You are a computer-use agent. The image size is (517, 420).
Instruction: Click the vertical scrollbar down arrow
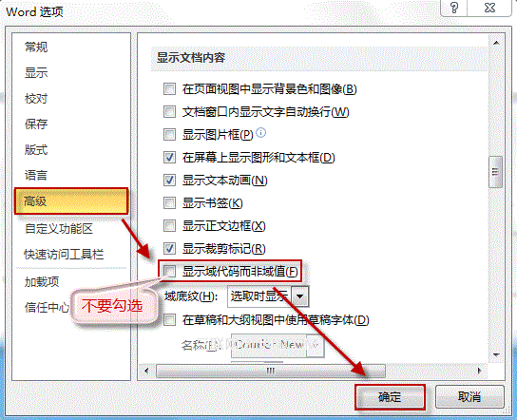[496, 355]
